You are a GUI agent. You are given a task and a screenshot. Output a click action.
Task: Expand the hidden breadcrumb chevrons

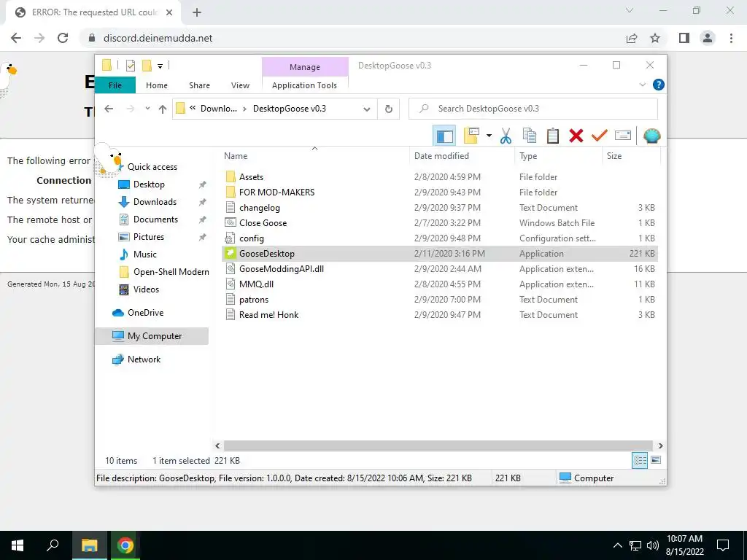point(193,108)
